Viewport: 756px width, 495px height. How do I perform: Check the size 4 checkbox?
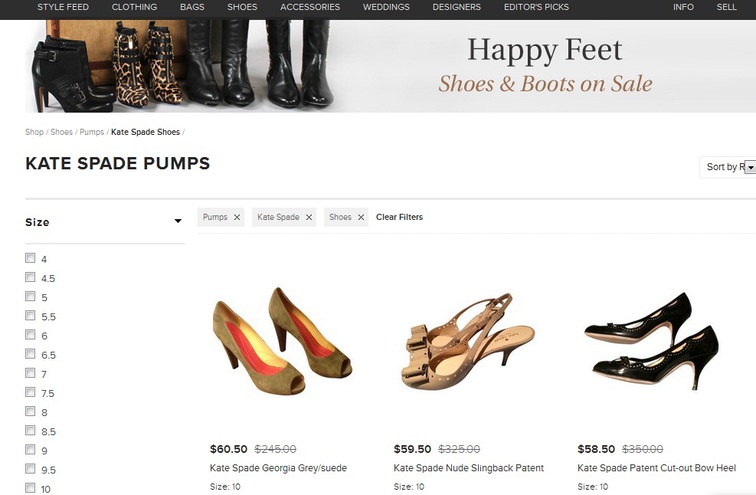pos(30,258)
